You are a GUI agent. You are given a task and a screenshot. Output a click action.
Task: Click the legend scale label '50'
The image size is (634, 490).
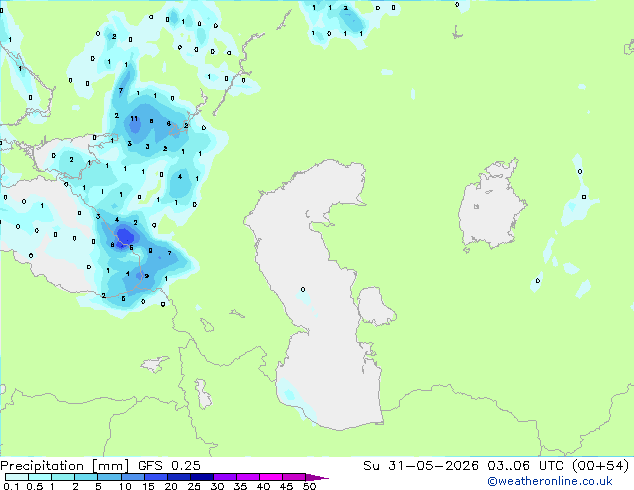pos(309,486)
